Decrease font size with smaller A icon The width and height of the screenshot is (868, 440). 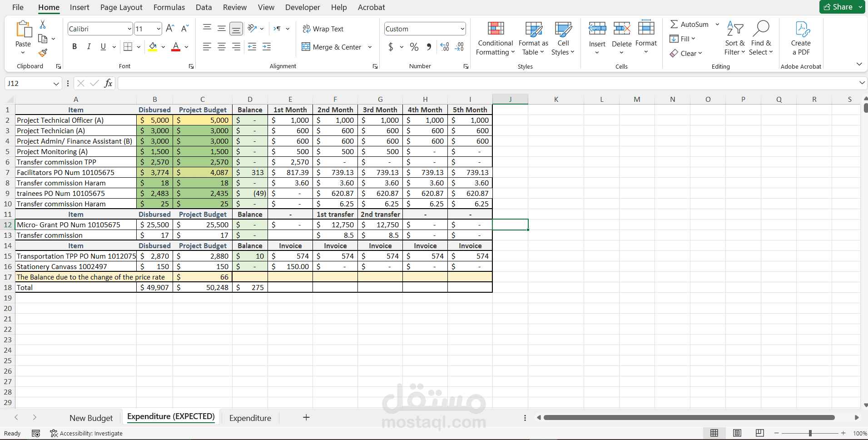pos(184,29)
